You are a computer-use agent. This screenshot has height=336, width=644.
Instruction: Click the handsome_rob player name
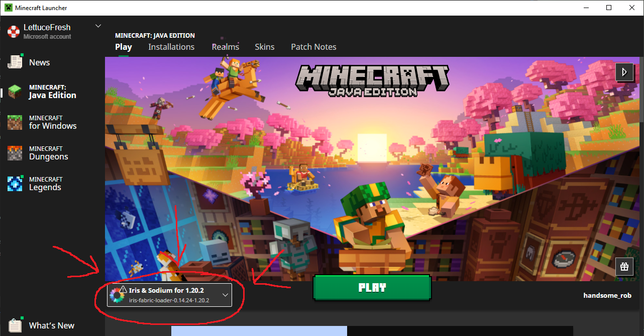pos(607,295)
